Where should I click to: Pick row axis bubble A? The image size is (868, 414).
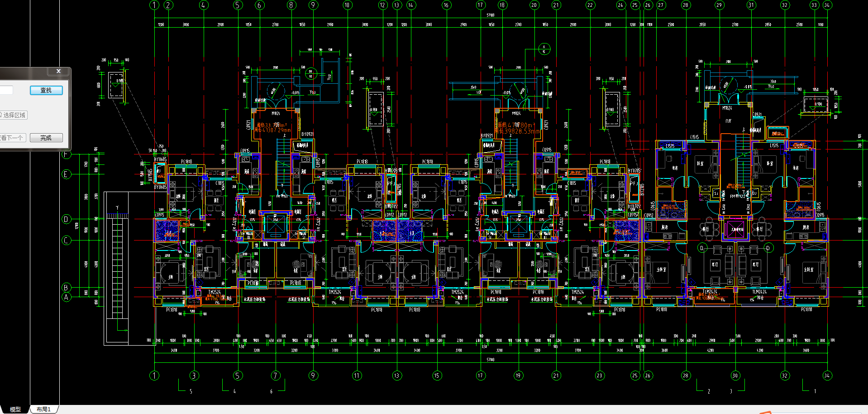pos(66,297)
